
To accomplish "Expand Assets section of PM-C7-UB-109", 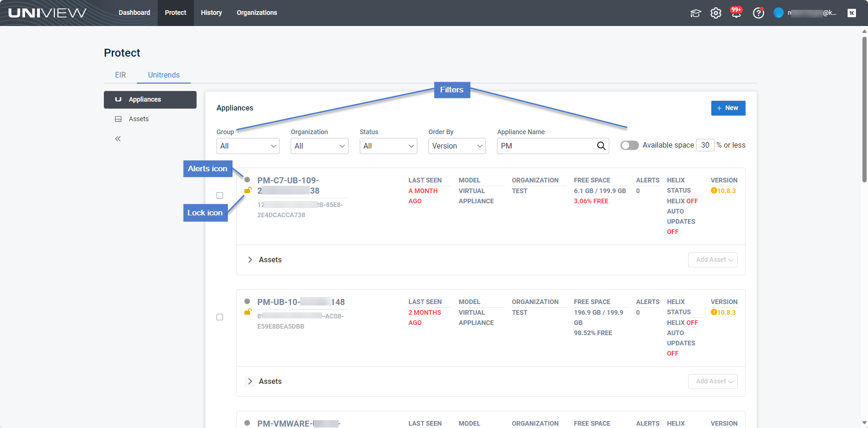I will click(250, 260).
